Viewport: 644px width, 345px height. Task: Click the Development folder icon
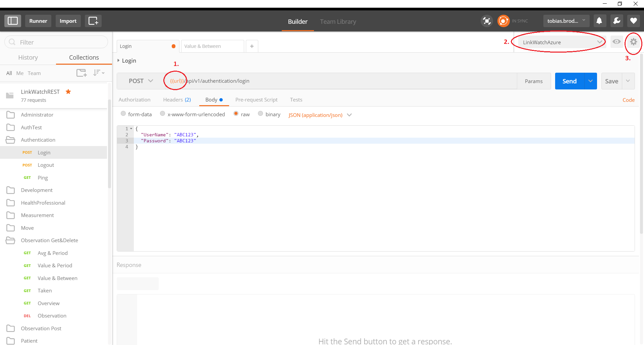point(11,190)
